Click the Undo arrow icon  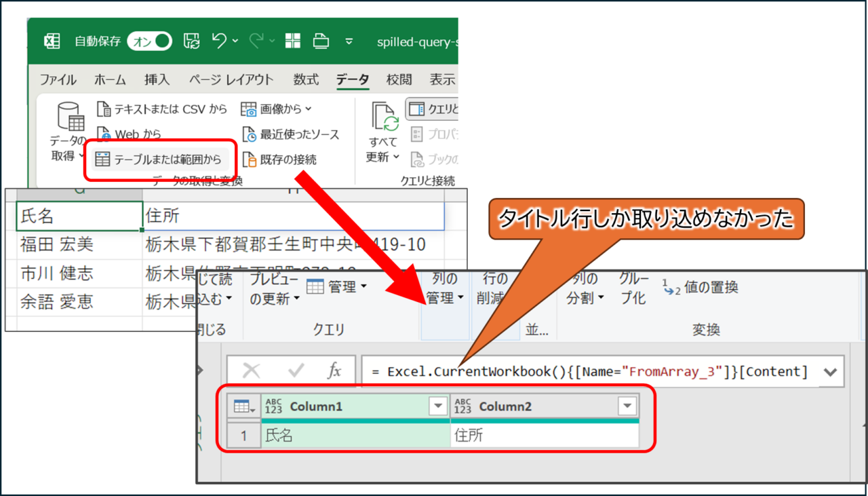(x=220, y=41)
